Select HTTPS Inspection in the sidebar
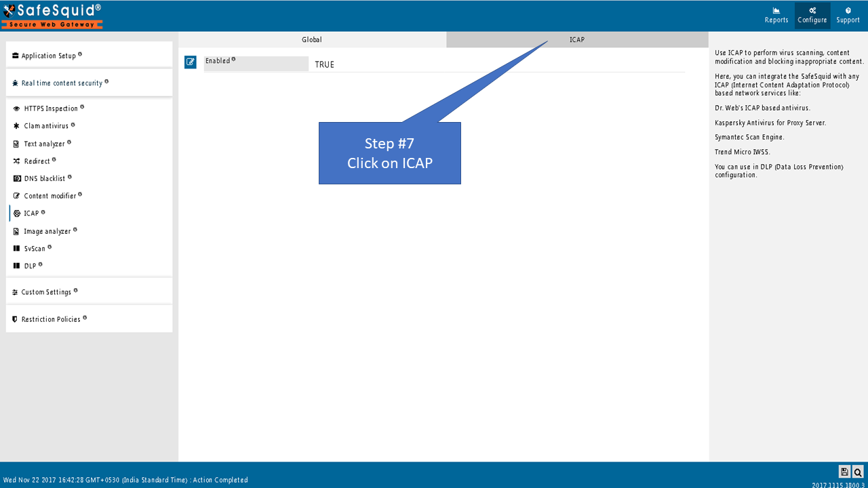 point(51,108)
